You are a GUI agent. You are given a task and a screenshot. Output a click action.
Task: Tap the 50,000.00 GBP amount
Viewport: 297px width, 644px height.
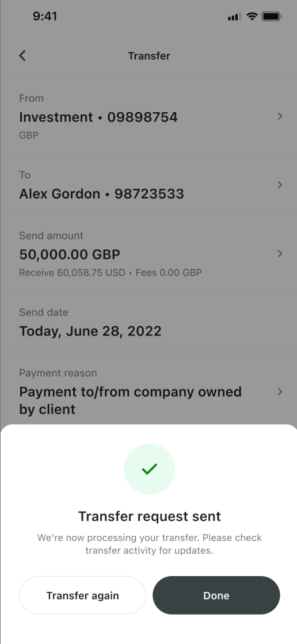click(x=70, y=254)
